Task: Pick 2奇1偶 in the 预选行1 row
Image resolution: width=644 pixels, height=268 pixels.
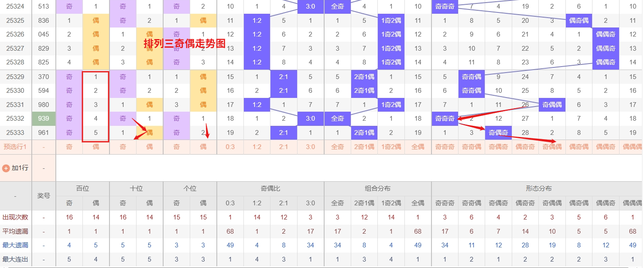Action: coord(364,147)
